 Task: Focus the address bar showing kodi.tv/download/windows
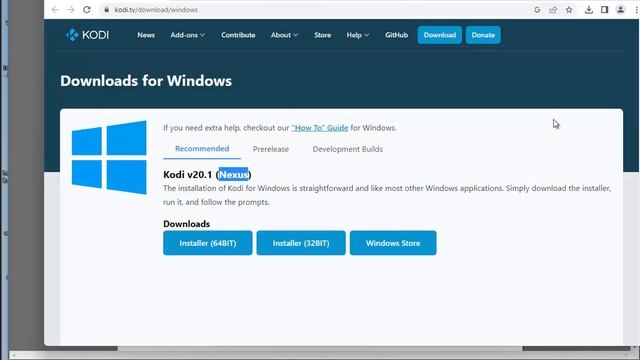[x=314, y=10]
